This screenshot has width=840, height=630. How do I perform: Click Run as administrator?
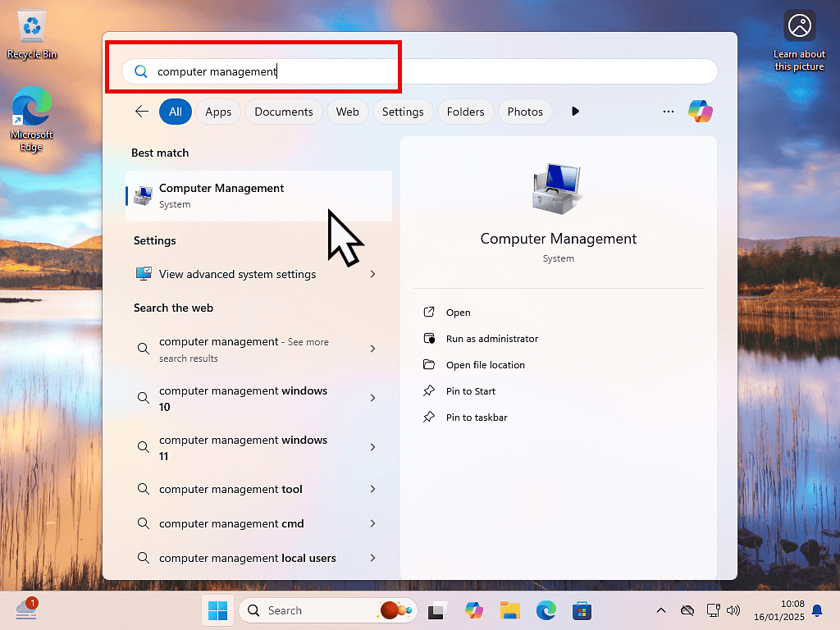pyautogui.click(x=491, y=339)
